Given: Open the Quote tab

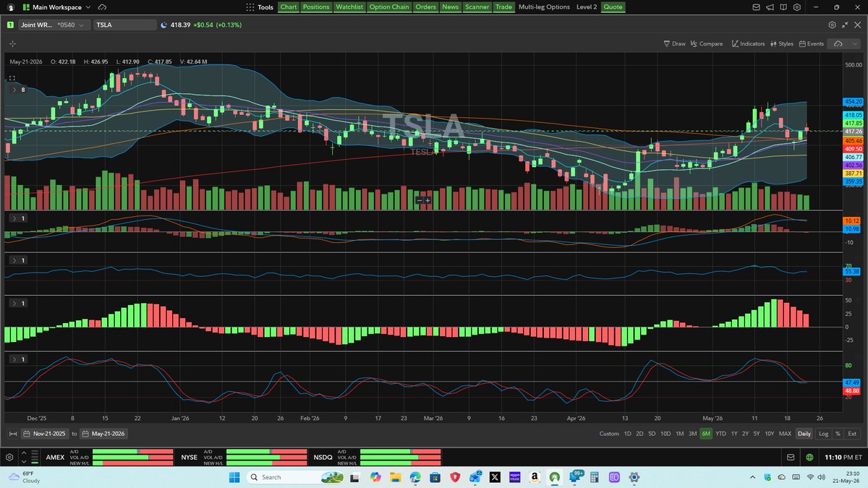Looking at the screenshot, I should pos(613,7).
